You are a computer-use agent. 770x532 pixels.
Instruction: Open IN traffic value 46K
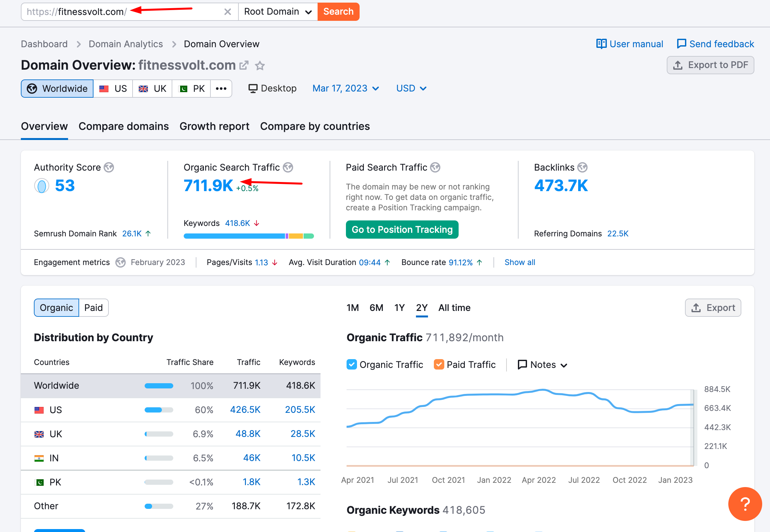[x=252, y=458]
